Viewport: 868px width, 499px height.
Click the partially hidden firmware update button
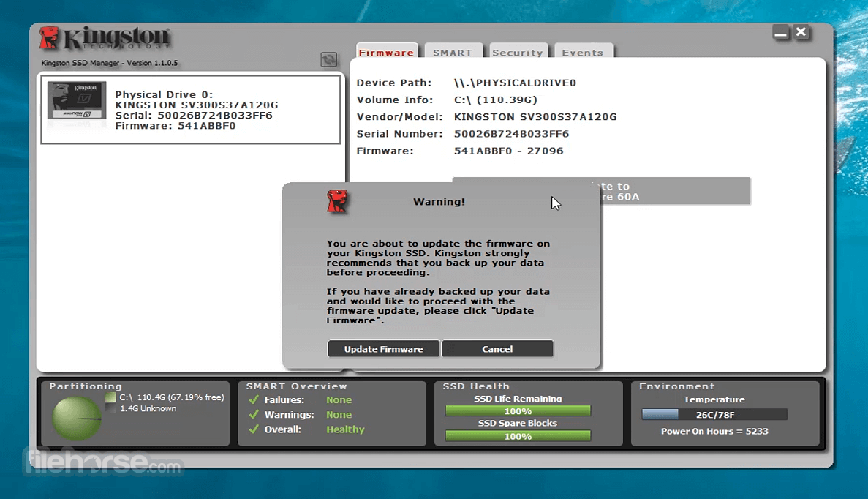[676, 191]
